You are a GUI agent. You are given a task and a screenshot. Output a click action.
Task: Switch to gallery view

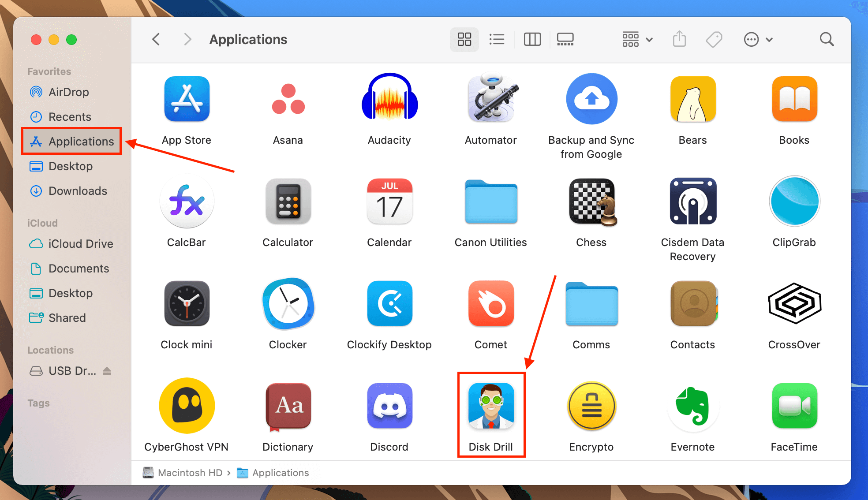[x=565, y=40]
